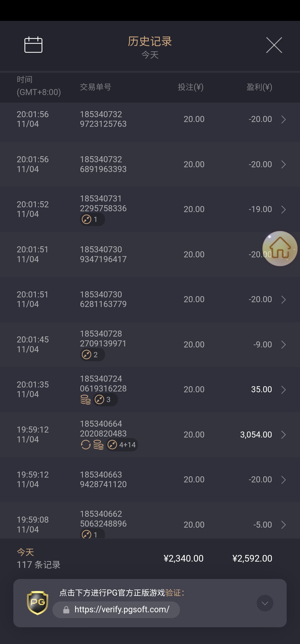Screen dimensions: 300x644
Task: Click badge 2 on -9.00 record
Action: [92, 355]
